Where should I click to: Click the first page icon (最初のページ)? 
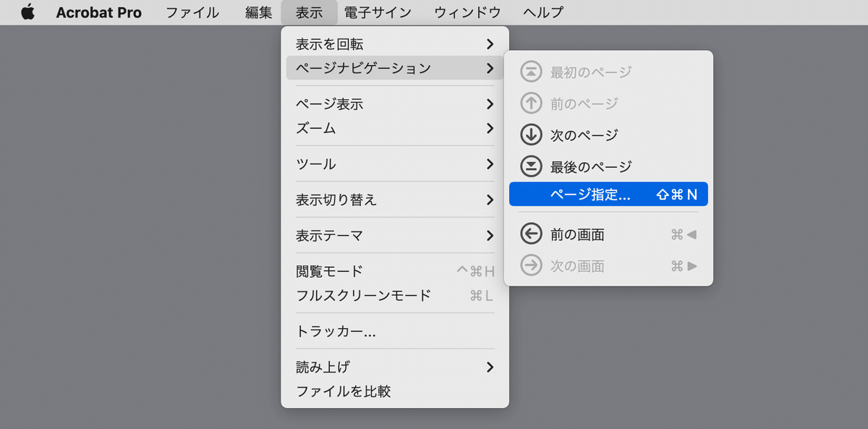(531, 72)
